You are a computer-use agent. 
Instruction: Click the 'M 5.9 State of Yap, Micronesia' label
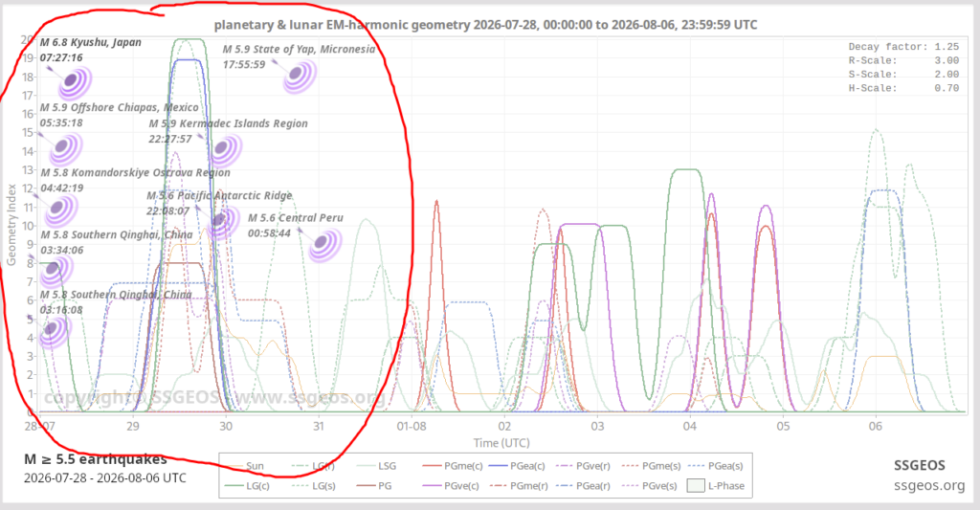299,50
